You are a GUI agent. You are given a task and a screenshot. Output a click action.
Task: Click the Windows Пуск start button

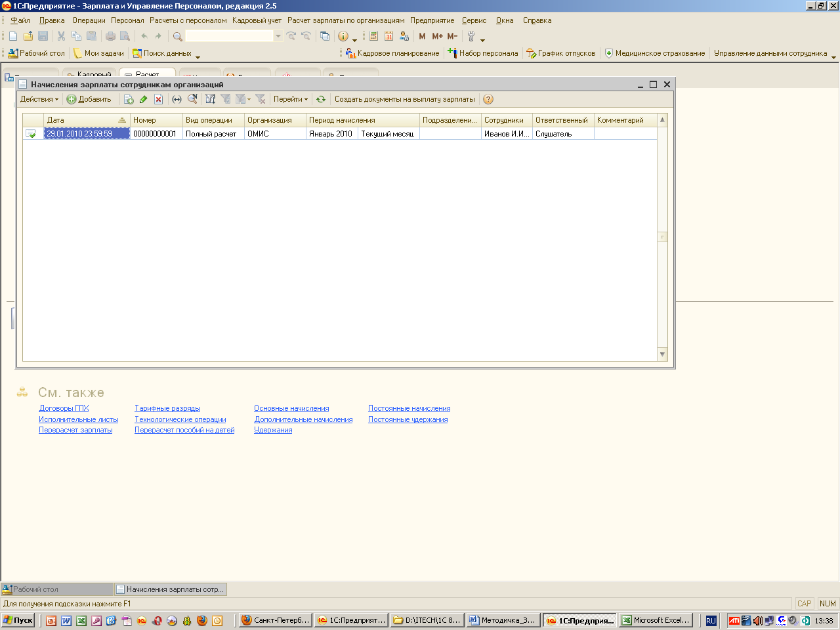[18, 620]
